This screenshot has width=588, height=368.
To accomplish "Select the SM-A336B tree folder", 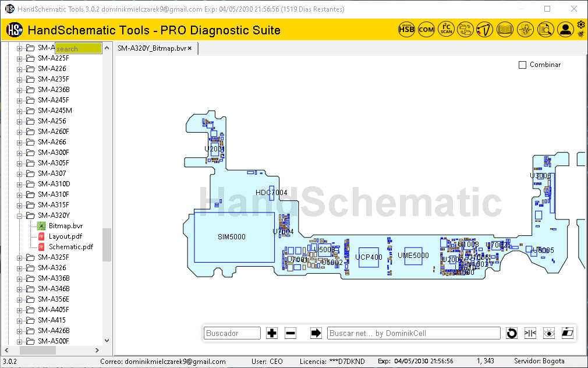I will 54,278.
